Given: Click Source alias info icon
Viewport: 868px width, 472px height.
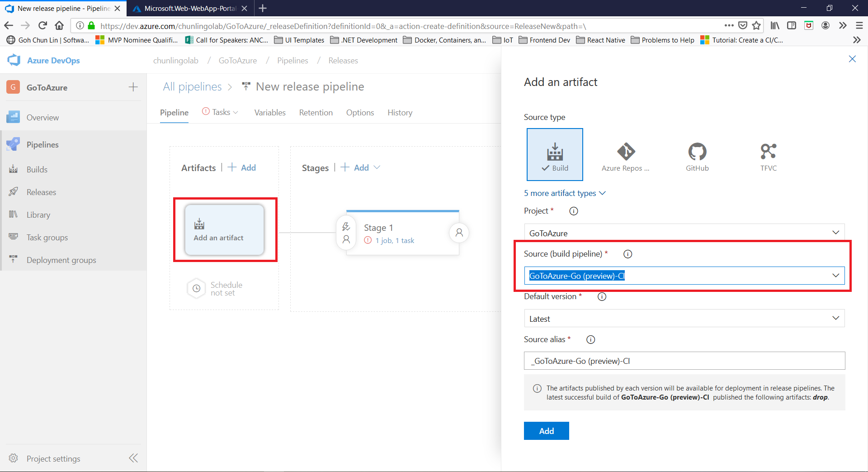Looking at the screenshot, I should tap(590, 339).
